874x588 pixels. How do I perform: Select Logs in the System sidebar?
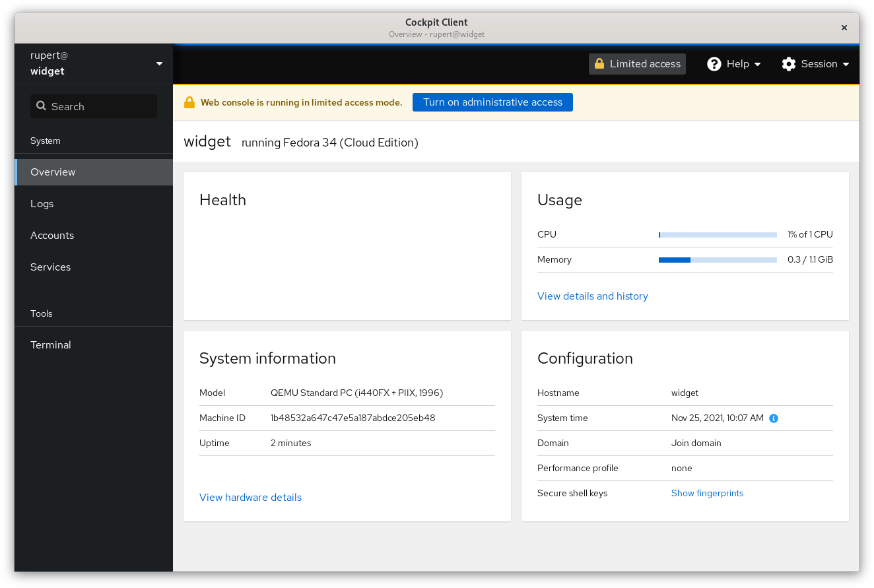42,203
